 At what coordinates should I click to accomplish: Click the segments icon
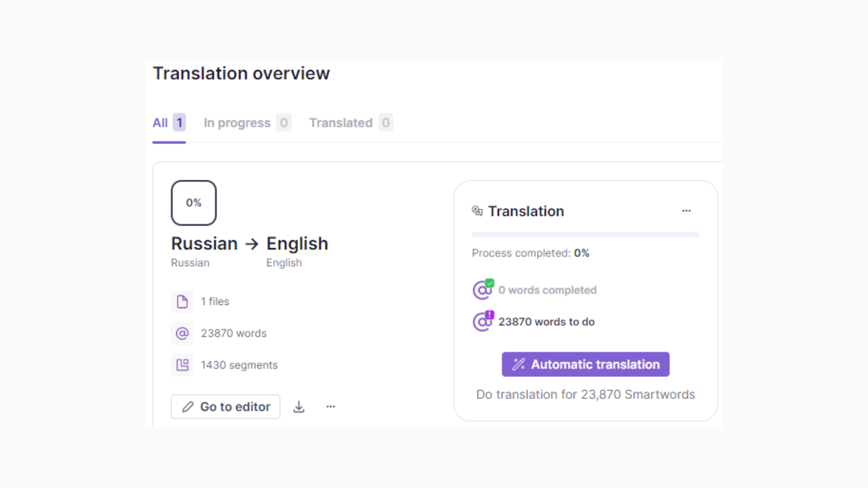182,365
